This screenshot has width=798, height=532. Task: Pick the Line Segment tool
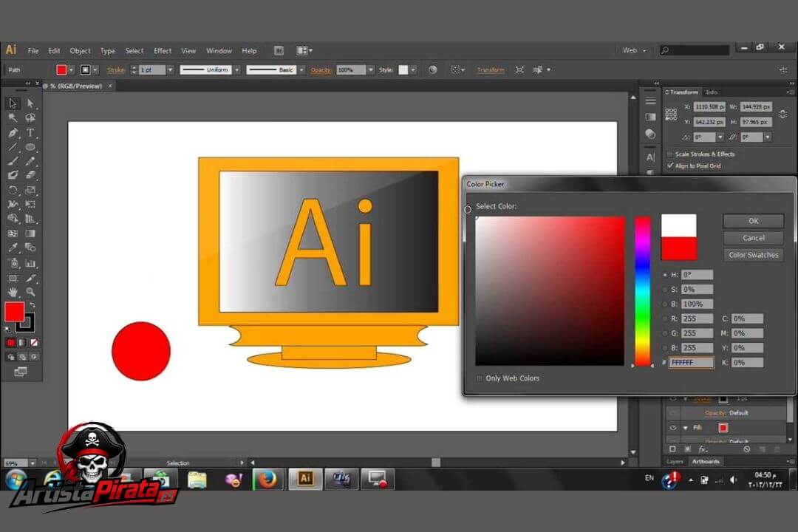pos(13,147)
